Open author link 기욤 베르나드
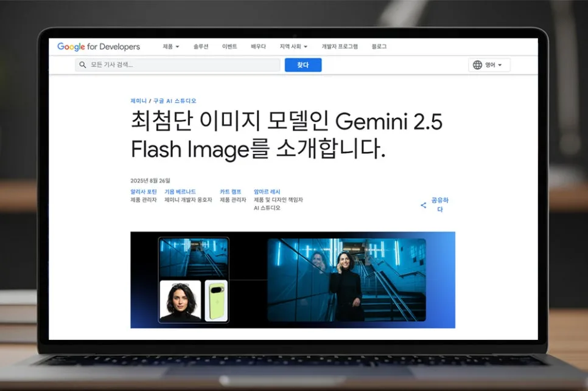The width and height of the screenshot is (588, 391). tap(180, 192)
